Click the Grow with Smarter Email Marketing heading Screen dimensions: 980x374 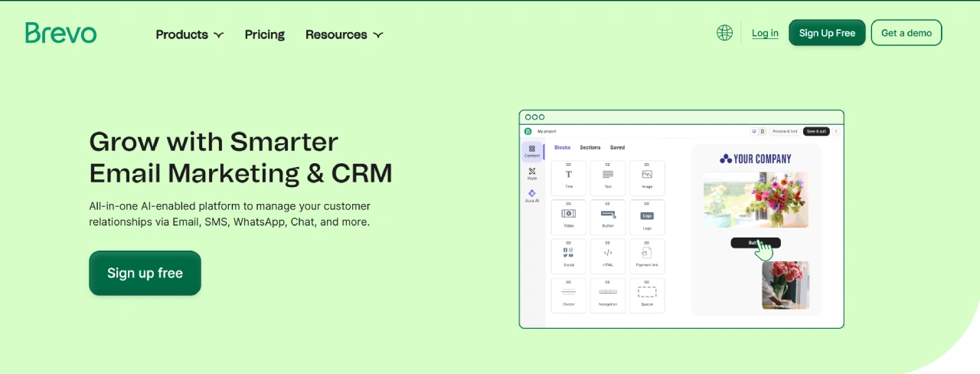click(240, 157)
